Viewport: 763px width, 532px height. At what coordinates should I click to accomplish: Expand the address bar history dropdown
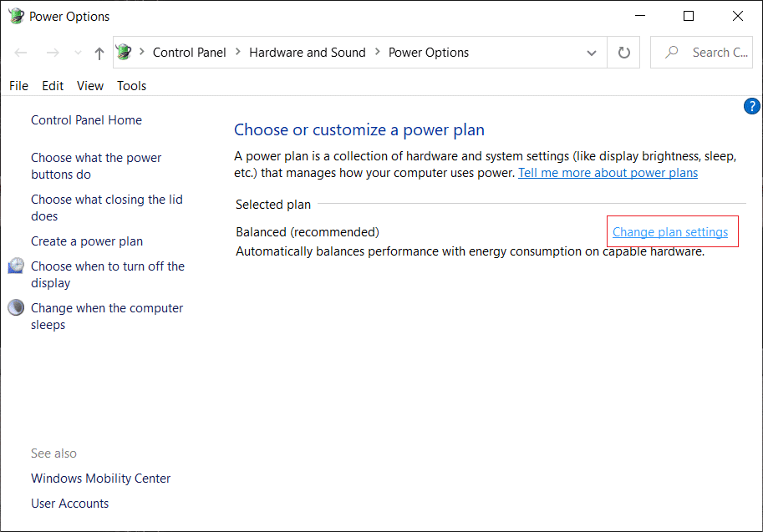tap(592, 53)
